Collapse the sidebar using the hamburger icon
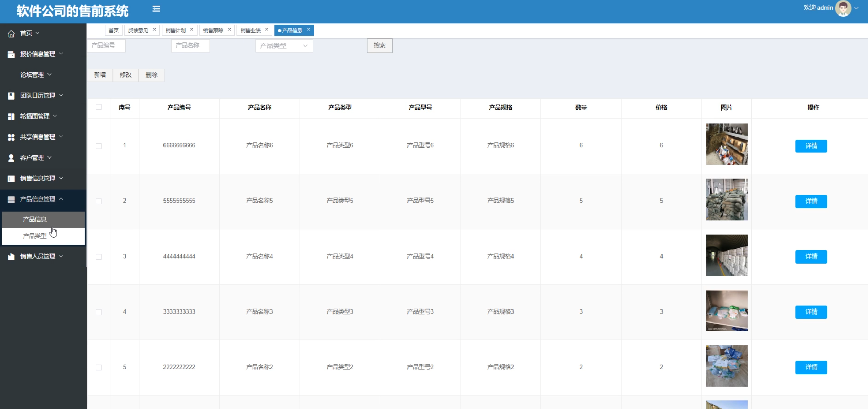 (x=157, y=9)
